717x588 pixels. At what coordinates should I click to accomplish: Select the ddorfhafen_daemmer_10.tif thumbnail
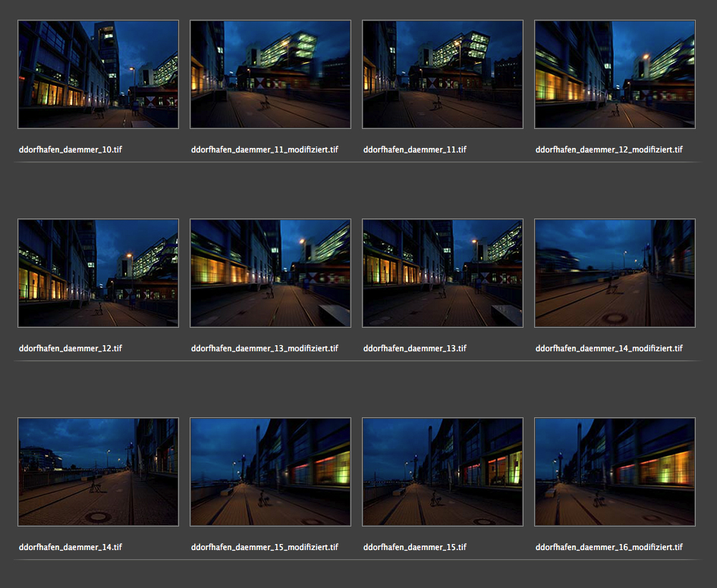98,74
